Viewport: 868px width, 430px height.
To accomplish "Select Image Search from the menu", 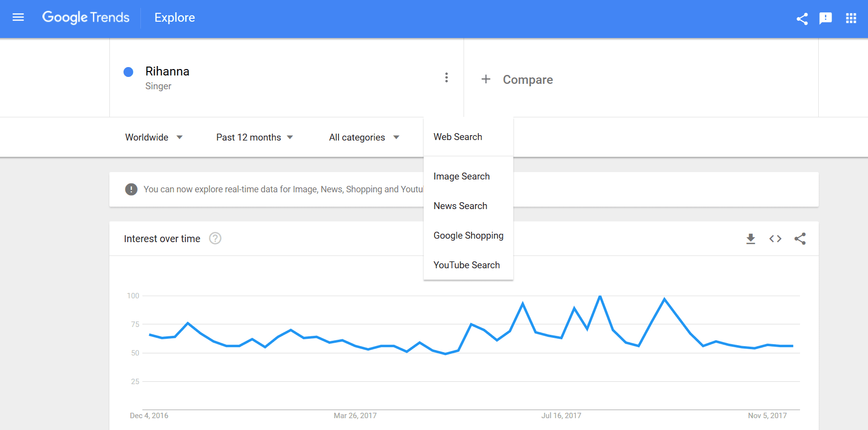I will tap(462, 177).
